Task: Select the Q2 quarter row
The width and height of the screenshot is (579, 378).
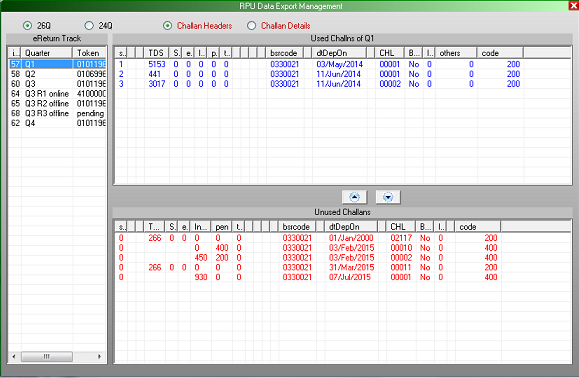Action: (x=58, y=74)
